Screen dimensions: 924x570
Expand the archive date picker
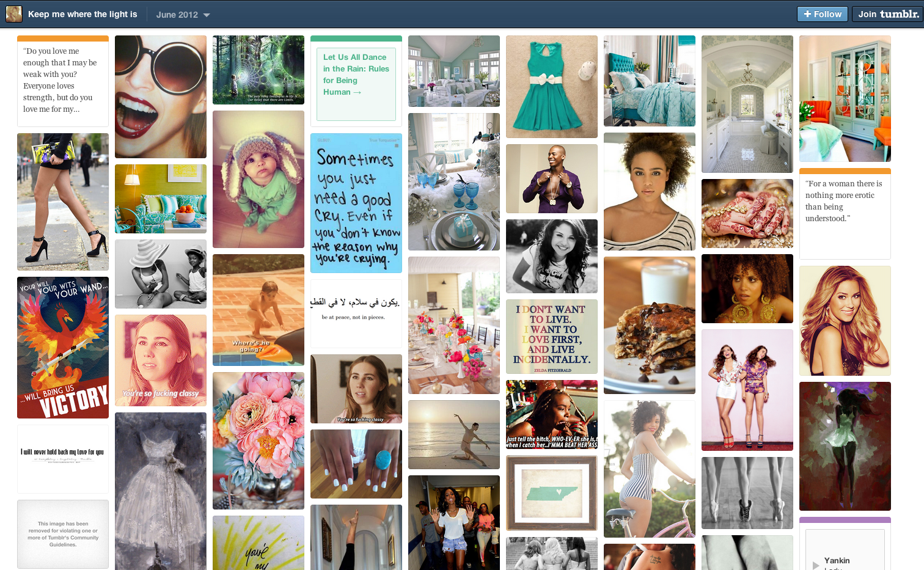click(x=183, y=13)
